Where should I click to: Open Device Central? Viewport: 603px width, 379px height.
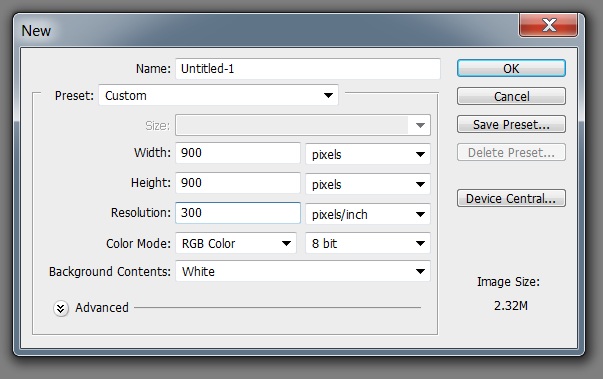[x=511, y=198]
